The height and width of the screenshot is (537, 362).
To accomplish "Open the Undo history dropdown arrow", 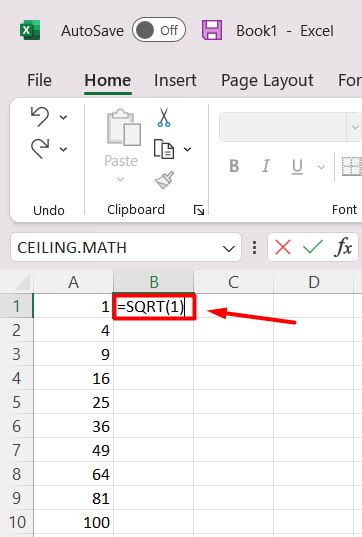I will (x=63, y=117).
